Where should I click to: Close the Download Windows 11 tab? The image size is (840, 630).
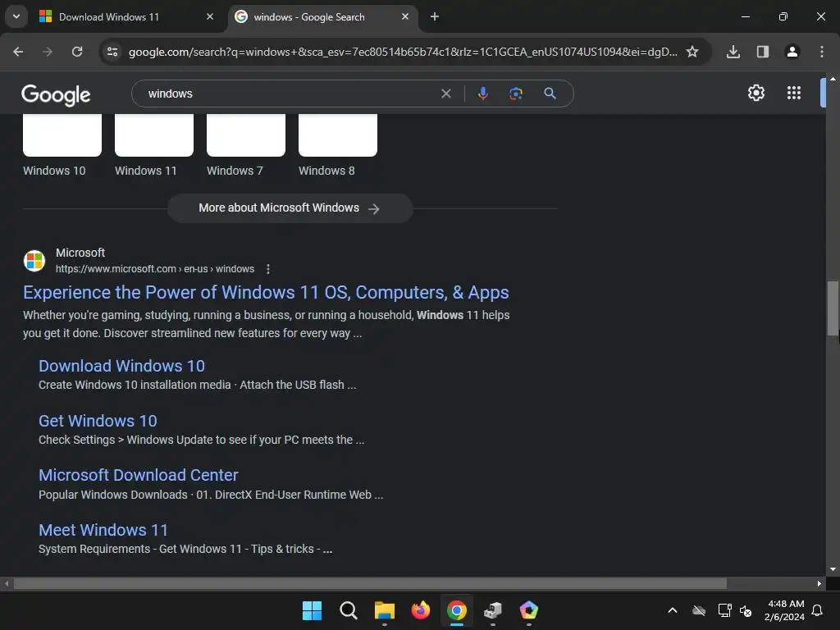(x=210, y=16)
